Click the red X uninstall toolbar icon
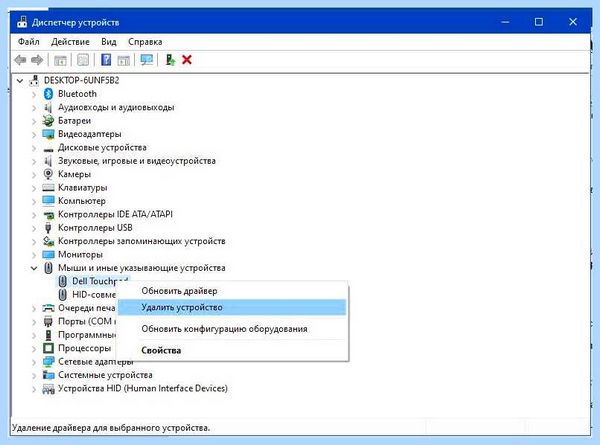Viewport: 600px width, 445px height. click(x=187, y=60)
